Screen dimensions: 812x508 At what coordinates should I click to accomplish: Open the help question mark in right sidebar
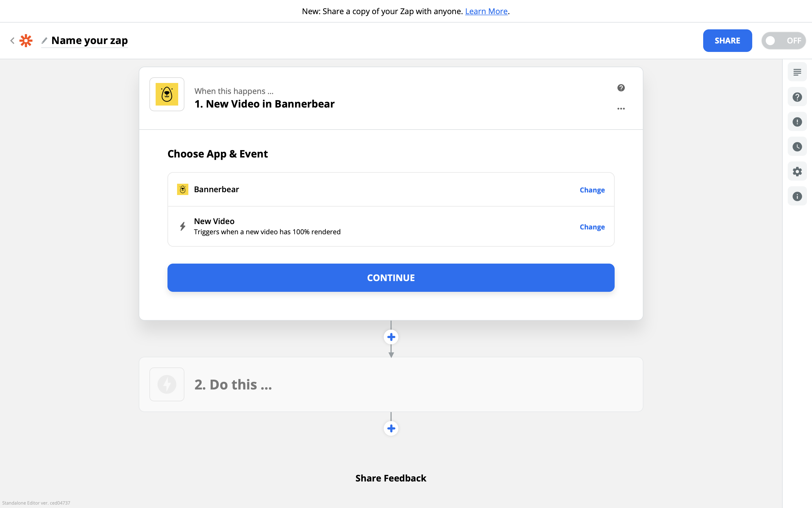tap(797, 97)
